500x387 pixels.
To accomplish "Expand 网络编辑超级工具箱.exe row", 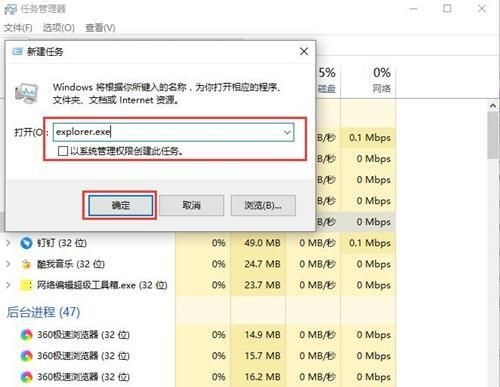I will pyautogui.click(x=8, y=285).
